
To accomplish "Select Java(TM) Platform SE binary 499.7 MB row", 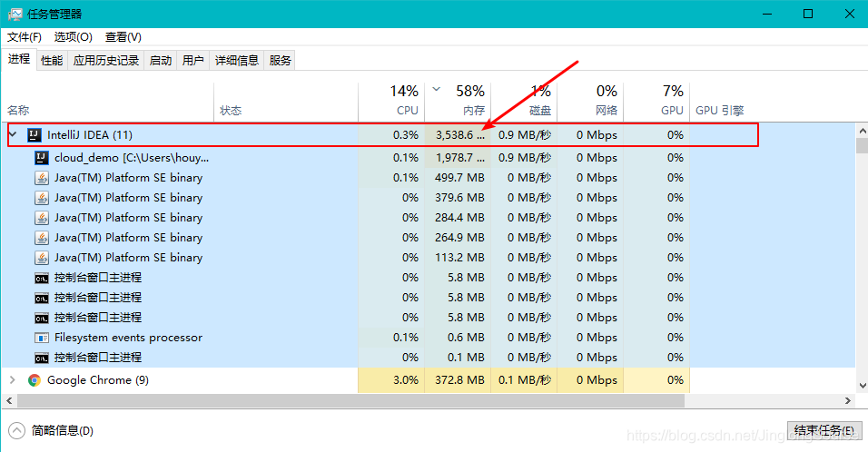I will click(429, 178).
